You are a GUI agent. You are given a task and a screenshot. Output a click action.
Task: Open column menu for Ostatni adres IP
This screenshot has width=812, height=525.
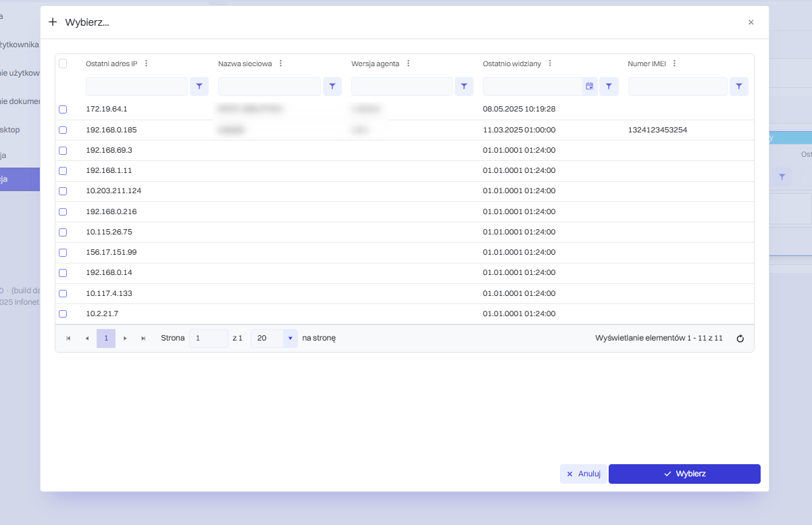(146, 64)
